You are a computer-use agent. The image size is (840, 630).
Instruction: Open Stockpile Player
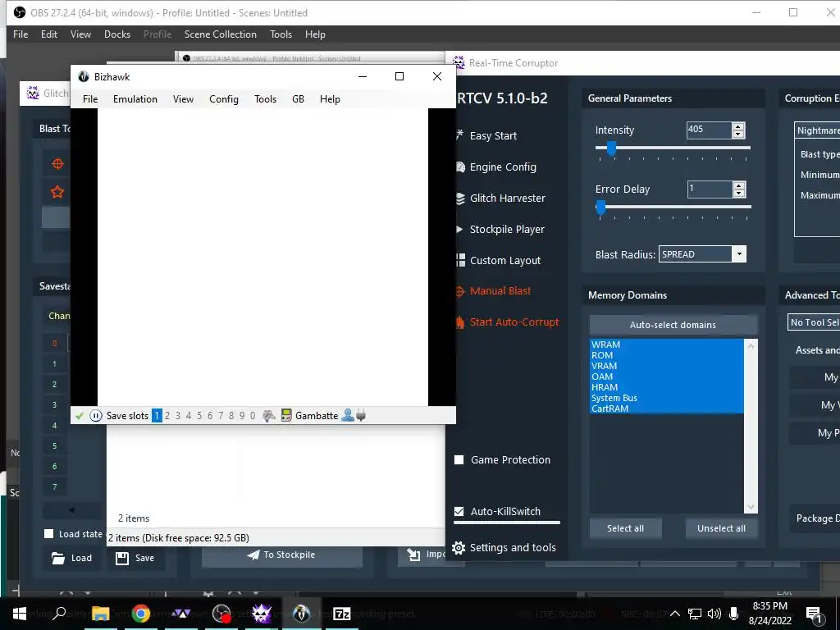506,230
